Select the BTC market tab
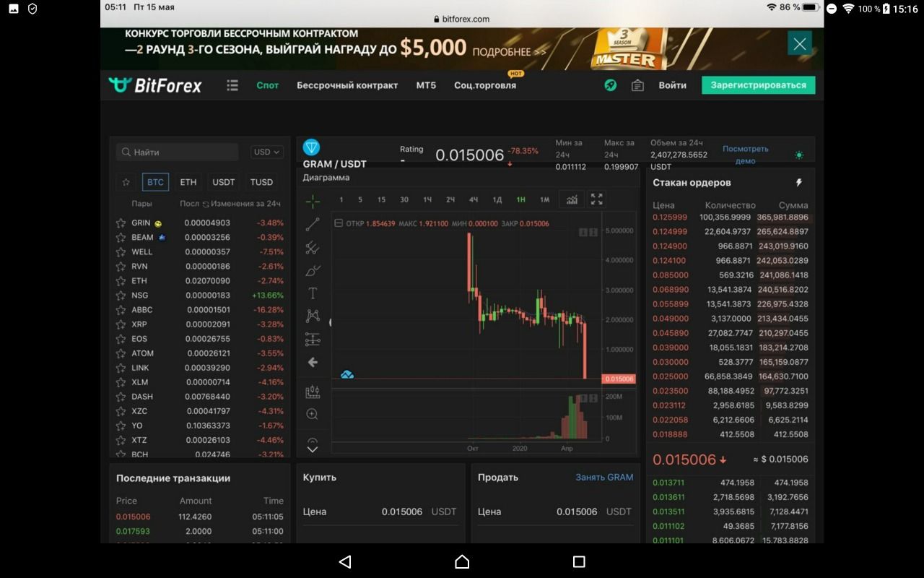This screenshot has height=578, width=924. click(156, 182)
